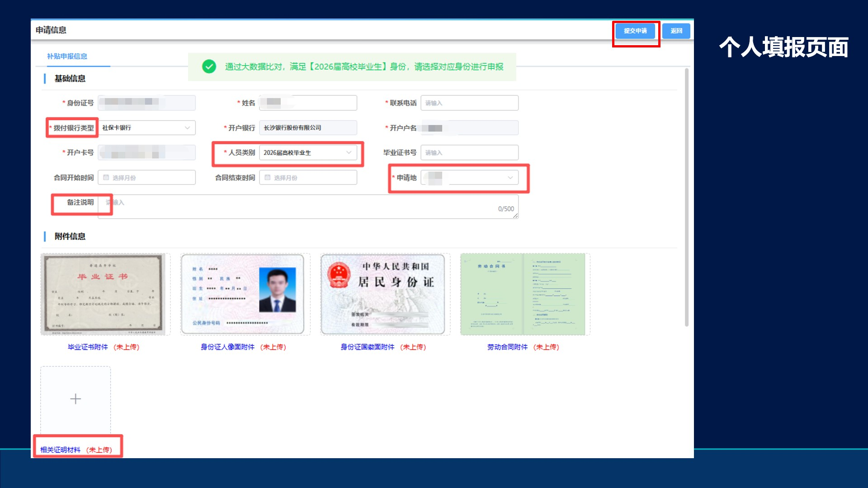Click the 开户户名 field
This screenshot has width=868, height=488.
(469, 127)
